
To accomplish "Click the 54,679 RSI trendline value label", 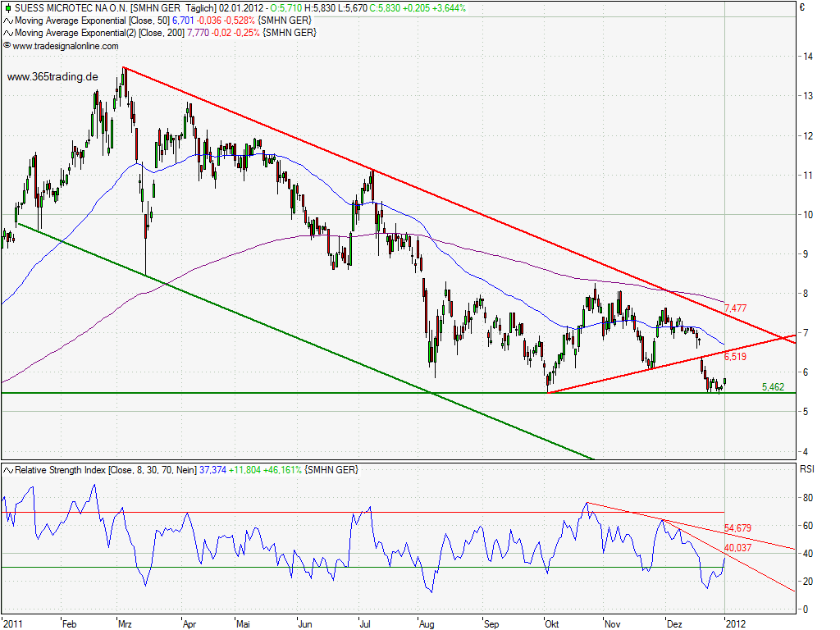I will [737, 527].
